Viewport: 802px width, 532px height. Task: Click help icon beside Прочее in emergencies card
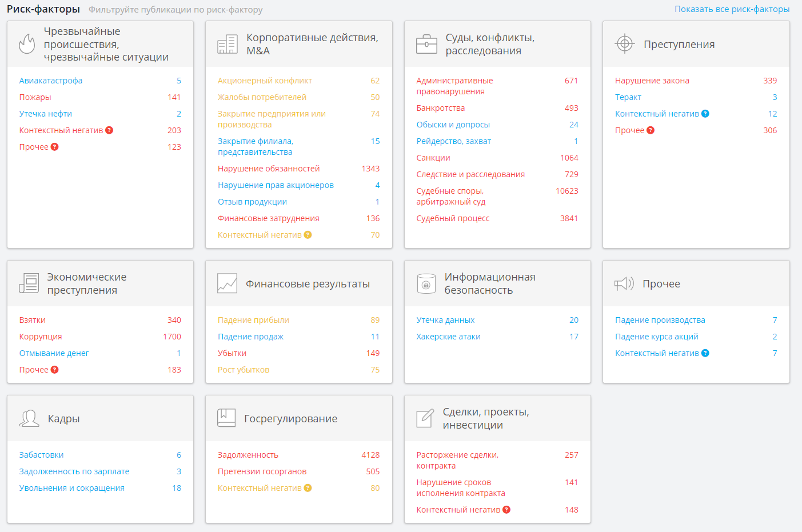[55, 147]
